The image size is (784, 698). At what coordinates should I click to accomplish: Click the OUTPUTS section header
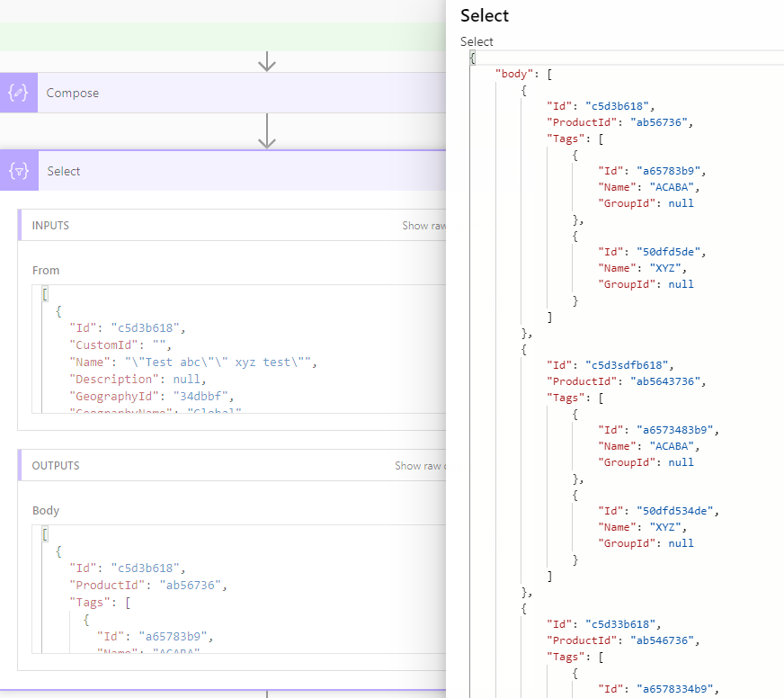pos(54,466)
